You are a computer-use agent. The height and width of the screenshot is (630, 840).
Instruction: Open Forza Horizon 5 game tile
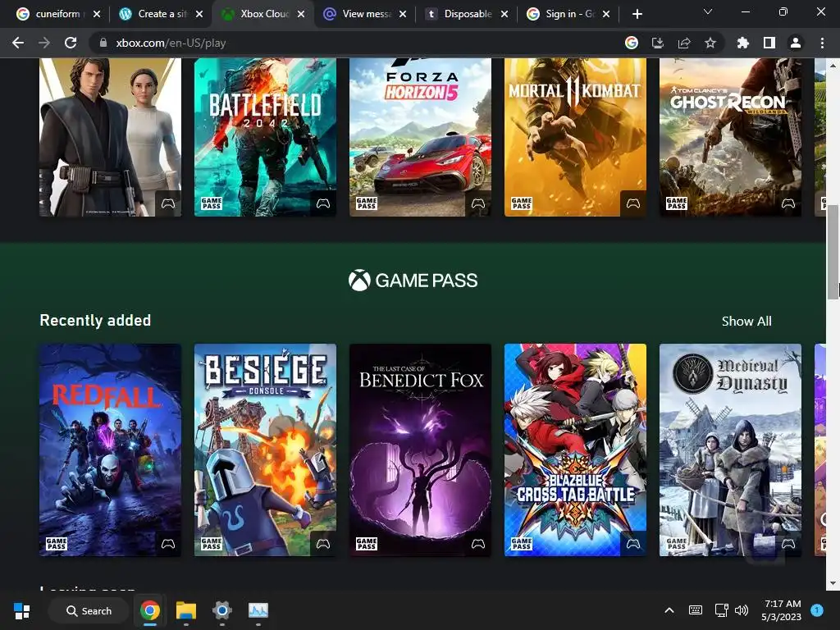pos(420,137)
